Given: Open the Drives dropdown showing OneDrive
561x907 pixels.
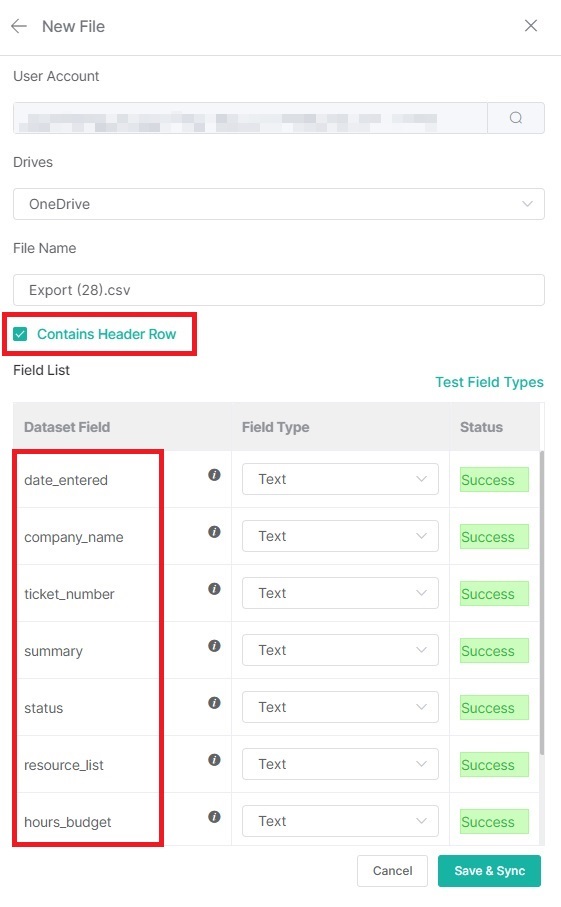Looking at the screenshot, I should [279, 204].
